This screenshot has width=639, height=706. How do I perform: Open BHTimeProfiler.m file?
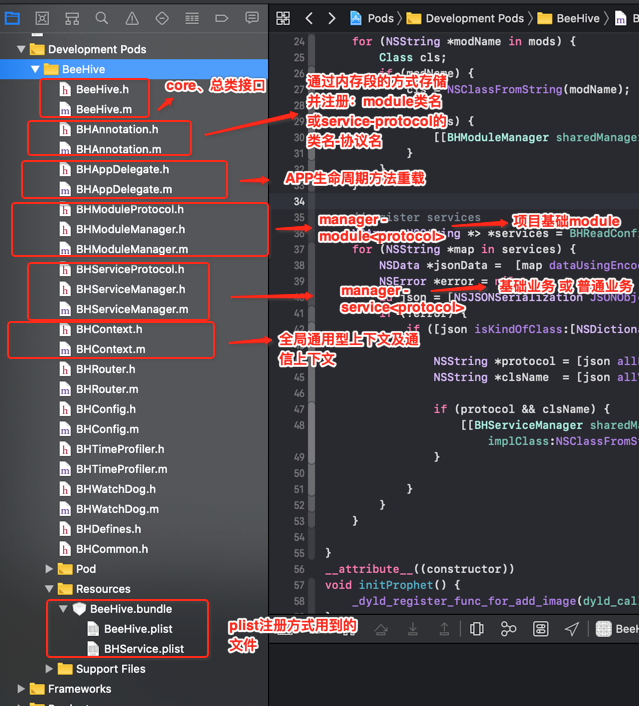tap(113, 469)
